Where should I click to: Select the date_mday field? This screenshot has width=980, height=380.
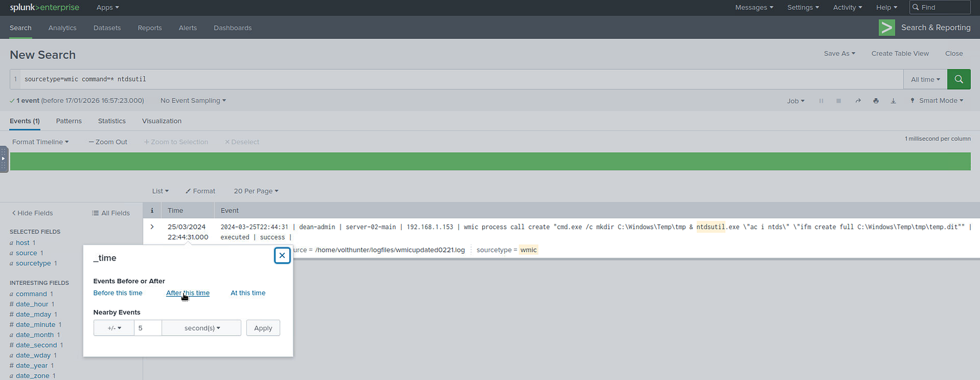[x=34, y=314]
